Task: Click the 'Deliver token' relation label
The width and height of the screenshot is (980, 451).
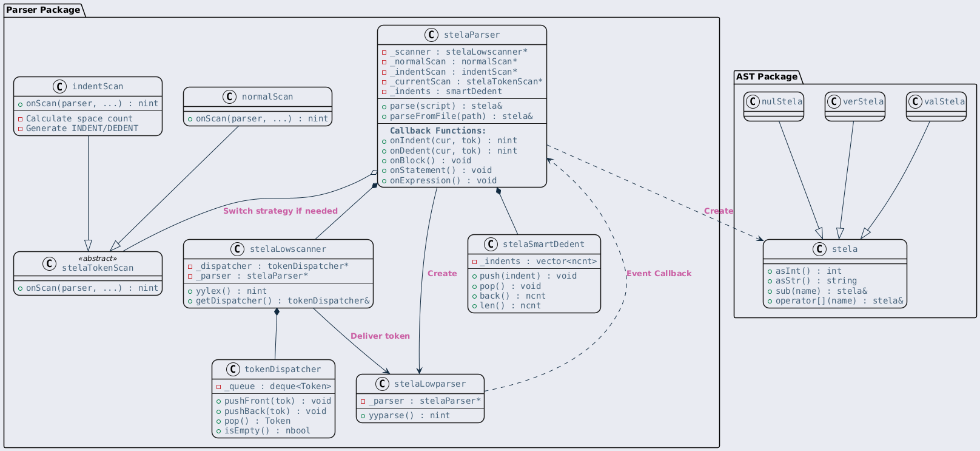Action: (380, 336)
